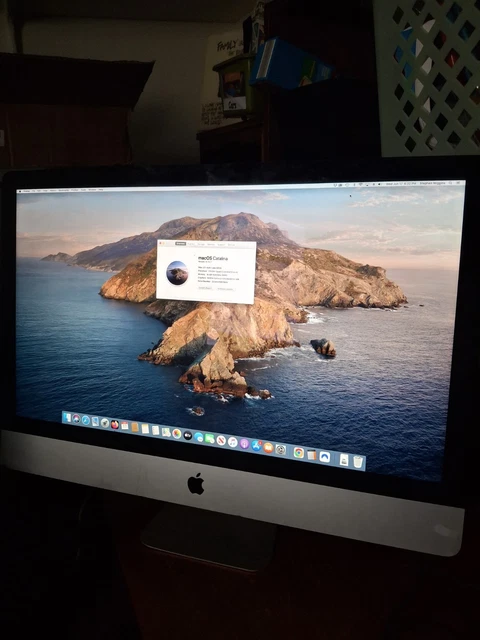The image size is (480, 640).
Task: Open Maps icon in the dock
Action: click(x=166, y=432)
